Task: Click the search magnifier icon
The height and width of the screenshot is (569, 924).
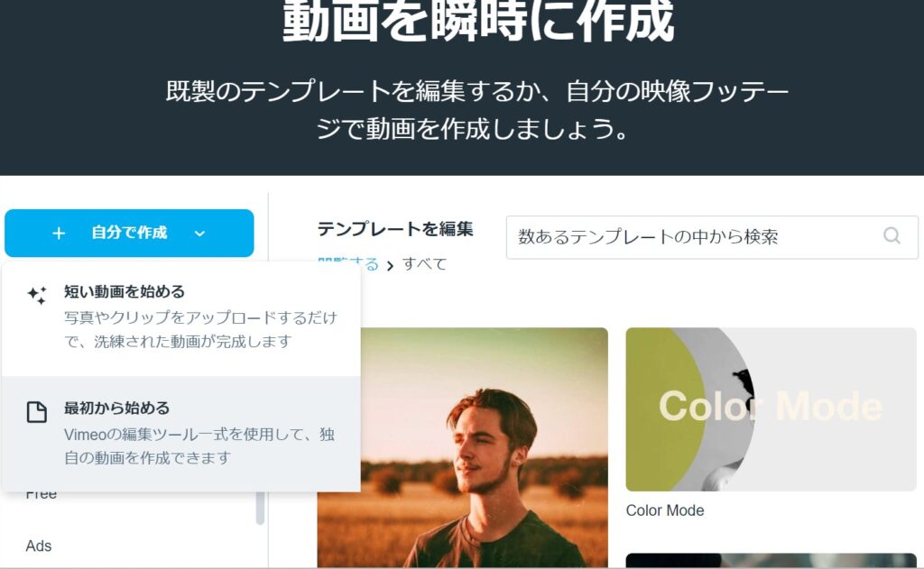Action: click(x=892, y=236)
